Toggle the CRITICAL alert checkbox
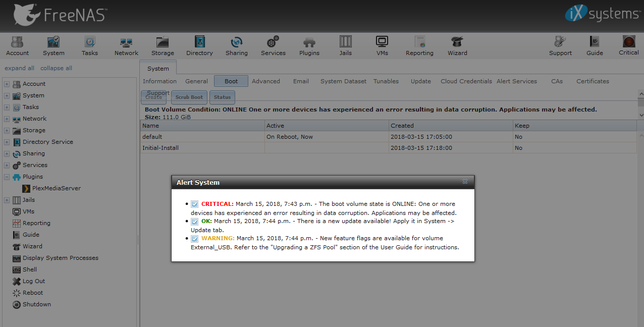644x327 pixels. pos(194,204)
